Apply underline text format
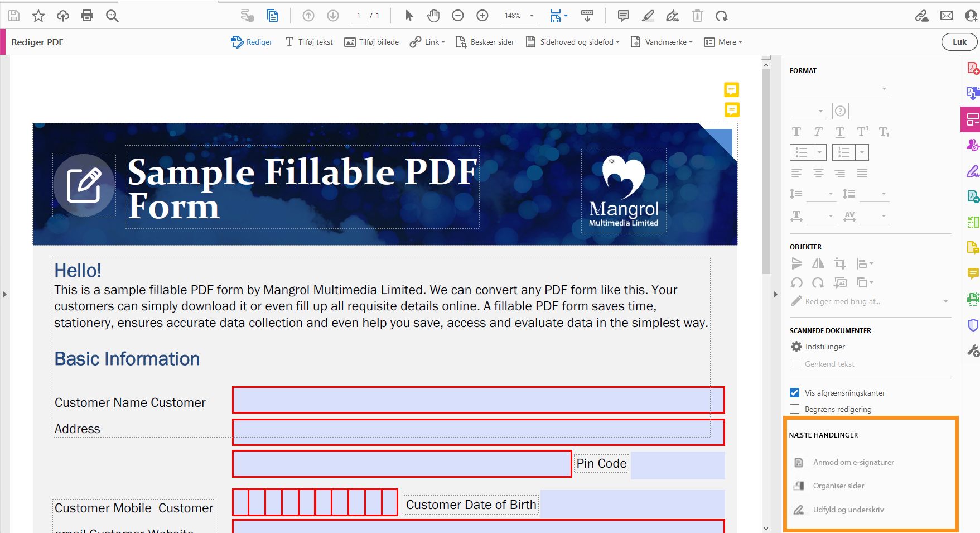980x533 pixels. pyautogui.click(x=840, y=132)
